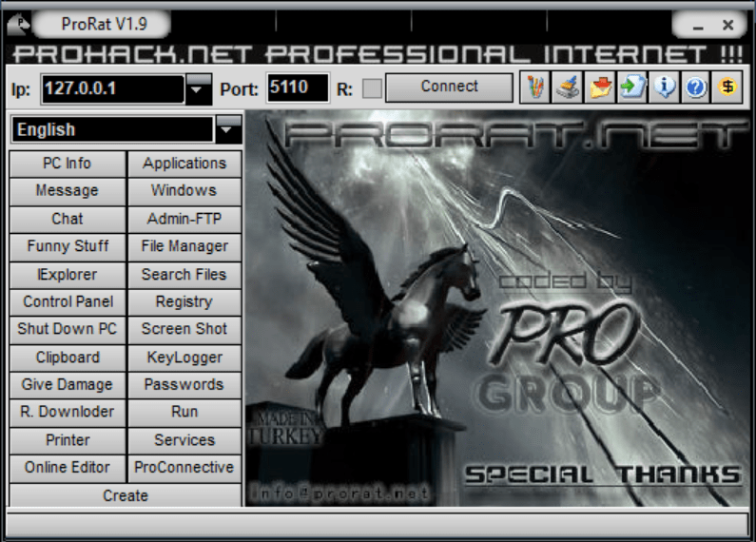This screenshot has width=756, height=542.
Task: Click the gold dollar coin icon
Action: (x=727, y=87)
